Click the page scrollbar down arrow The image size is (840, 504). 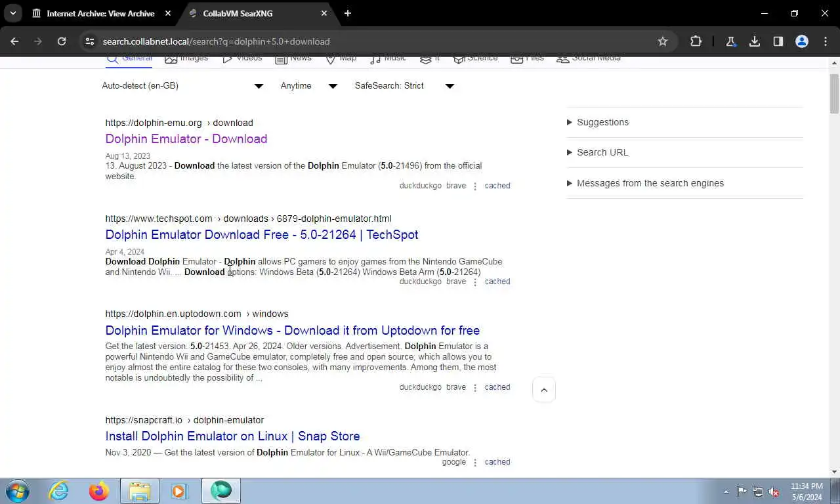(x=834, y=471)
